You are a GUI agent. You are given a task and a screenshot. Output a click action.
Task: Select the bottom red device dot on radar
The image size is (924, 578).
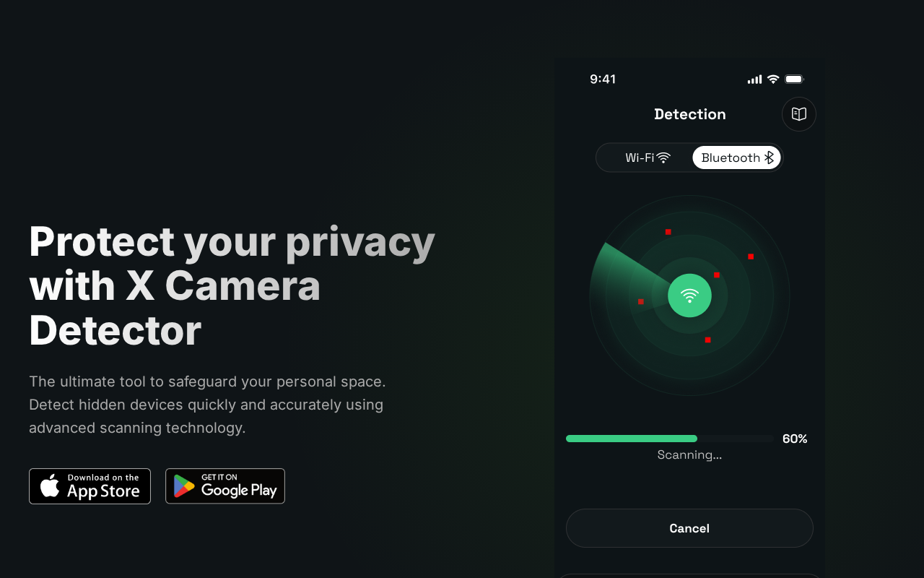707,340
